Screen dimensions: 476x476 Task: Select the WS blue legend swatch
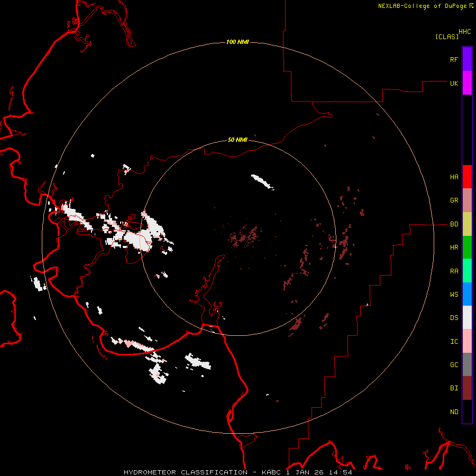tap(467, 294)
